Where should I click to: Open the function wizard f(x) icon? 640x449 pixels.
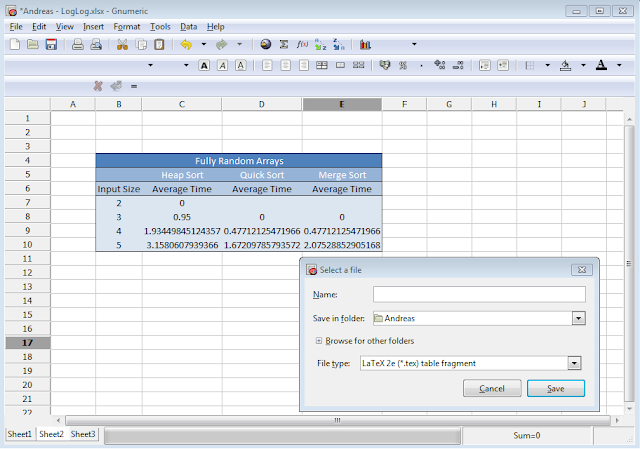pyautogui.click(x=302, y=44)
